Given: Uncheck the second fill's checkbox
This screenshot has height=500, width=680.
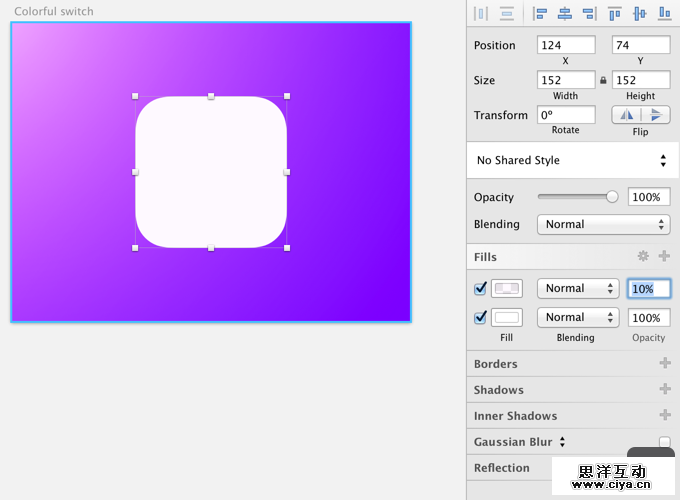Looking at the screenshot, I should click(480, 317).
